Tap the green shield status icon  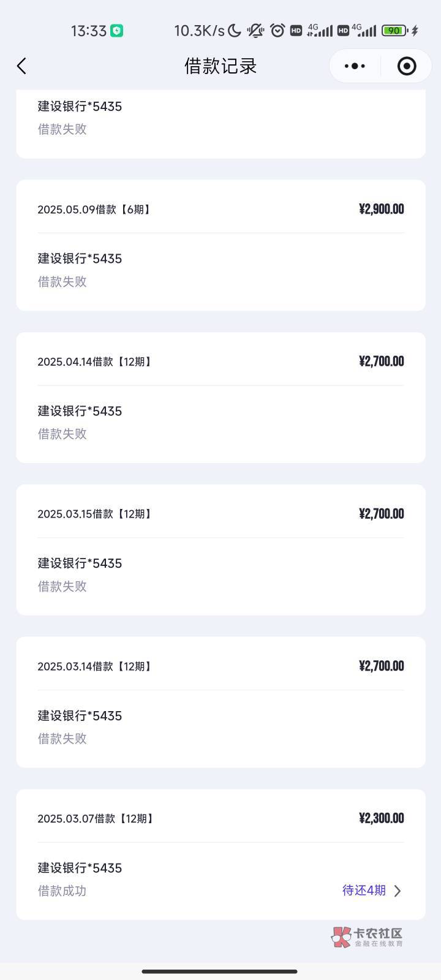coord(116,31)
